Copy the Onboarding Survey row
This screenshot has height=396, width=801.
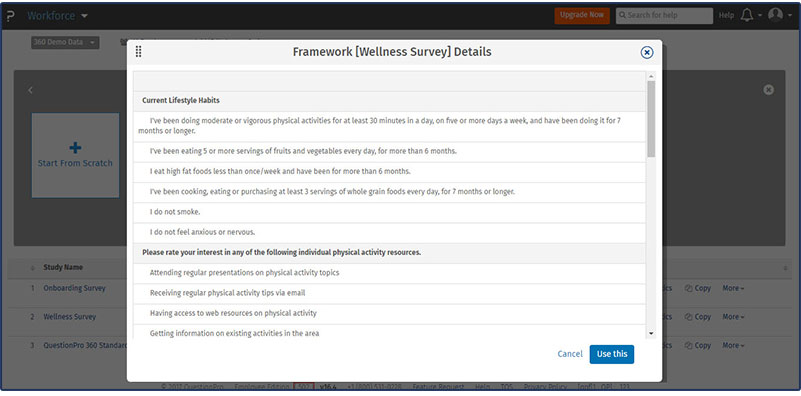[698, 288]
